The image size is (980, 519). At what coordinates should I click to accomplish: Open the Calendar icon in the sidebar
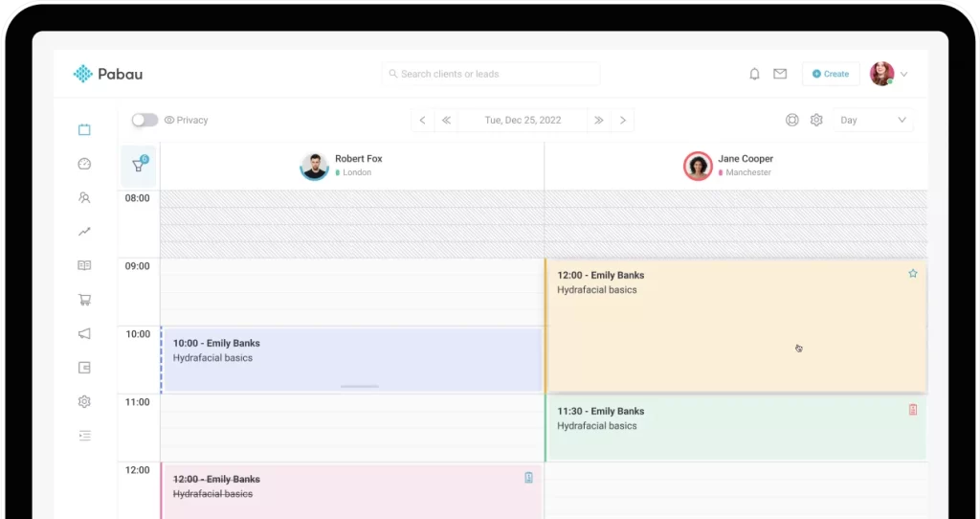[84, 129]
